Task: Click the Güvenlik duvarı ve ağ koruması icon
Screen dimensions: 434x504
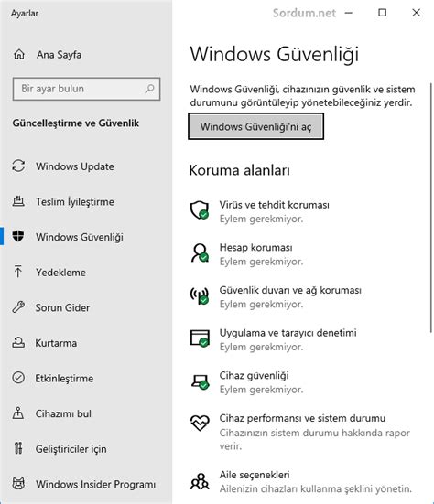Action: [x=200, y=295]
